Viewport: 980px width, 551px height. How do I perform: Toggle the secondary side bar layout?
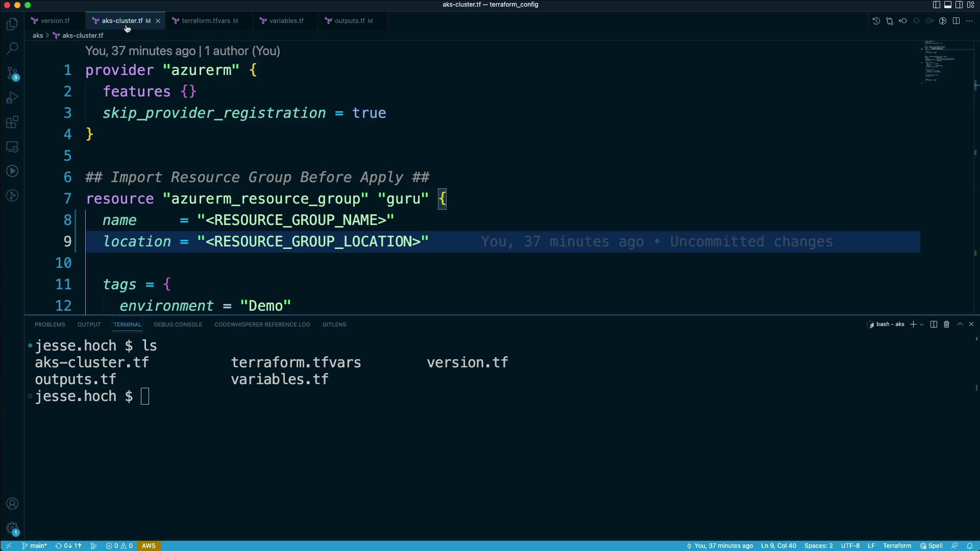point(959,5)
